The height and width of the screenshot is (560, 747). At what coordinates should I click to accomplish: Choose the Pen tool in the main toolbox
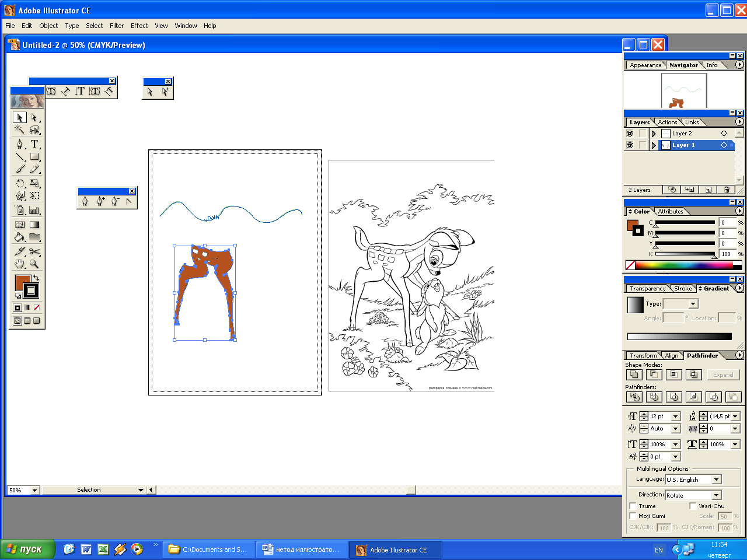(20, 143)
